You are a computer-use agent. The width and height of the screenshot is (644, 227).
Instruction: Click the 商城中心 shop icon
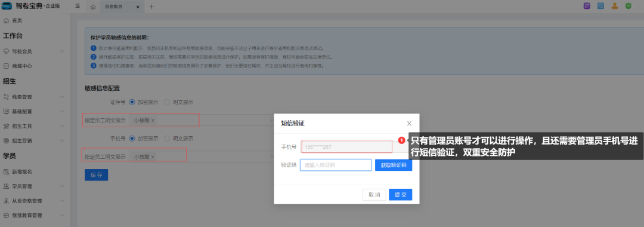[6, 66]
